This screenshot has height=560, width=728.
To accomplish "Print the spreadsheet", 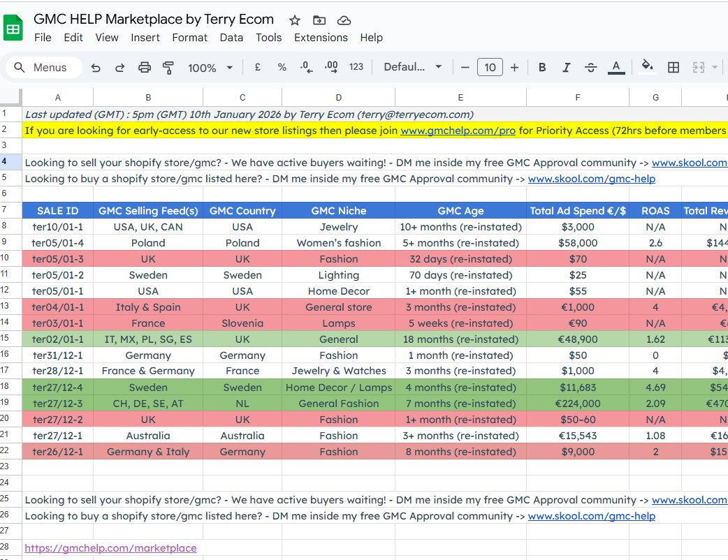I will (x=145, y=68).
